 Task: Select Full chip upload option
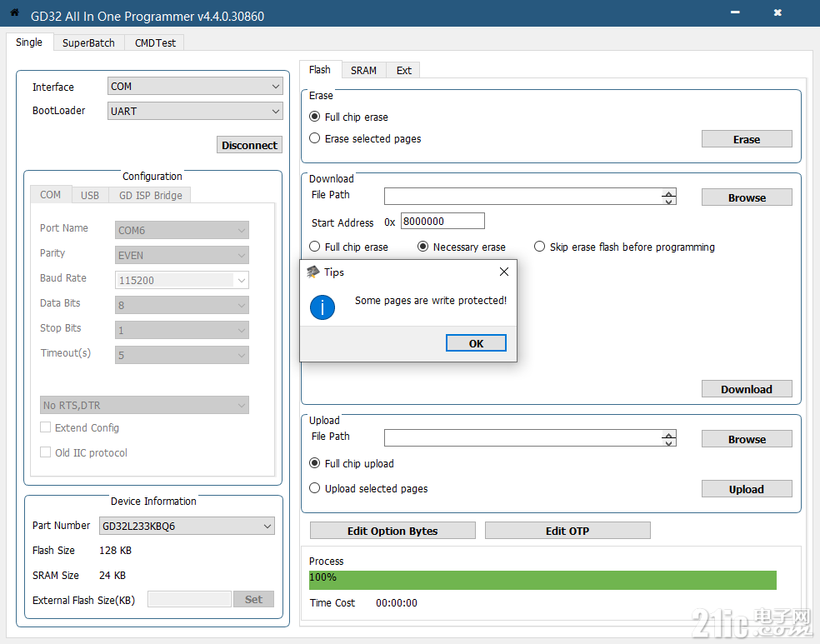pos(314,463)
